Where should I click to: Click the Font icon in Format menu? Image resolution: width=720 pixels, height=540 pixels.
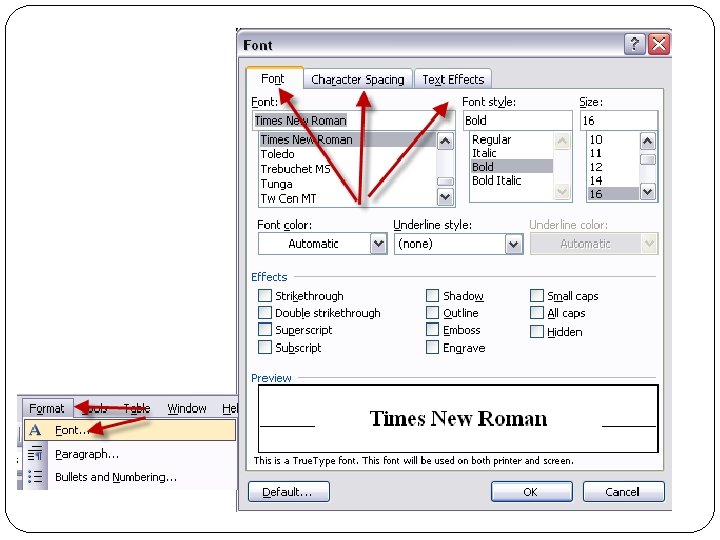tap(35, 430)
